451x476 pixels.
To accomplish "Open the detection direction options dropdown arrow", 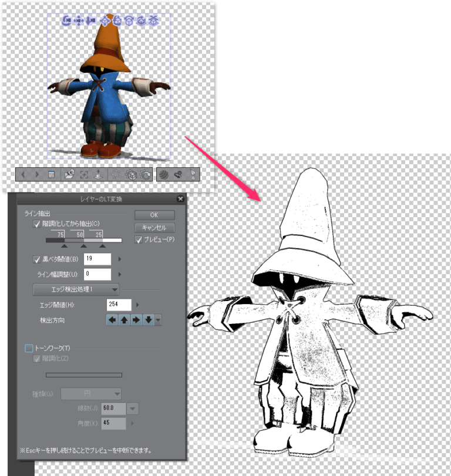I will [158, 320].
